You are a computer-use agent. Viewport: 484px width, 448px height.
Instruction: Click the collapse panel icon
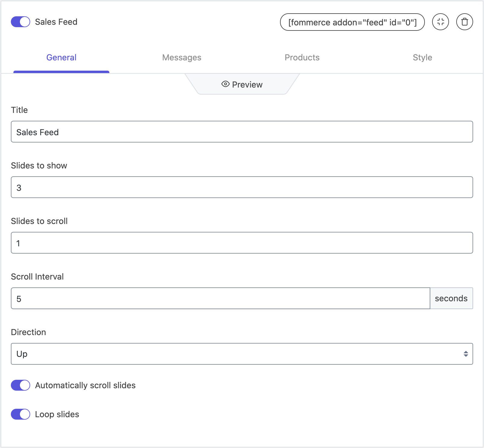click(441, 22)
